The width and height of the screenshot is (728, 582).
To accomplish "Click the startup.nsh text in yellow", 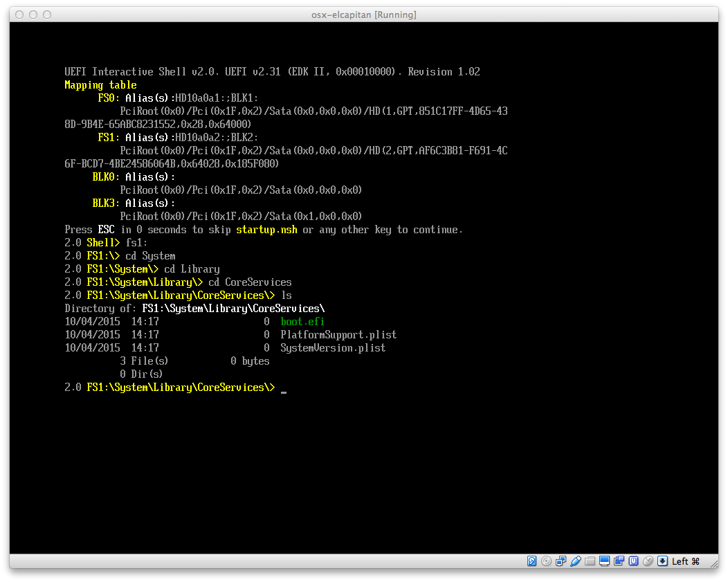I will coord(266,230).
